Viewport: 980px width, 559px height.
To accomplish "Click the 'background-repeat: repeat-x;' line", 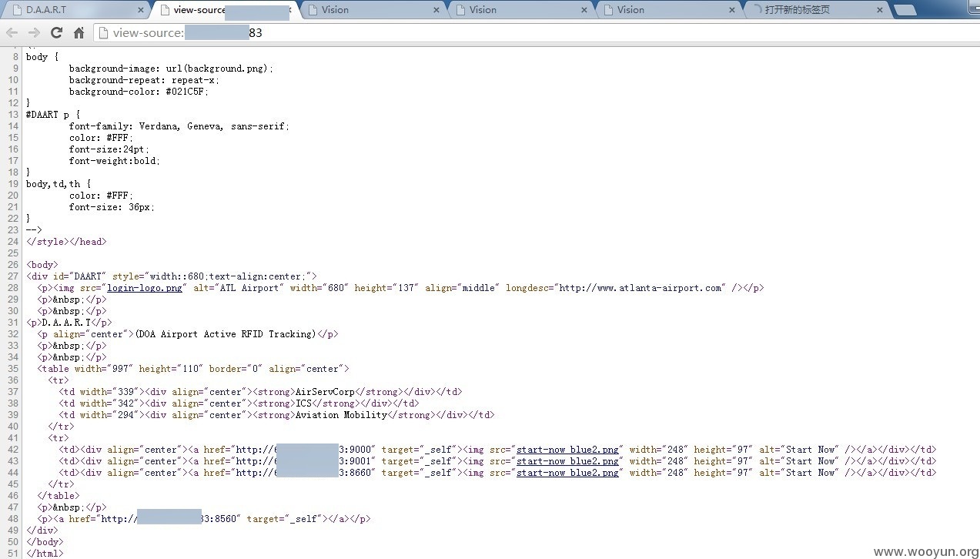I will pyautogui.click(x=144, y=80).
